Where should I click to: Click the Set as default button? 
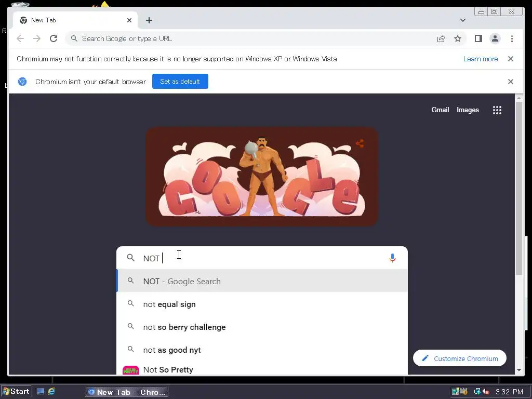click(x=180, y=82)
